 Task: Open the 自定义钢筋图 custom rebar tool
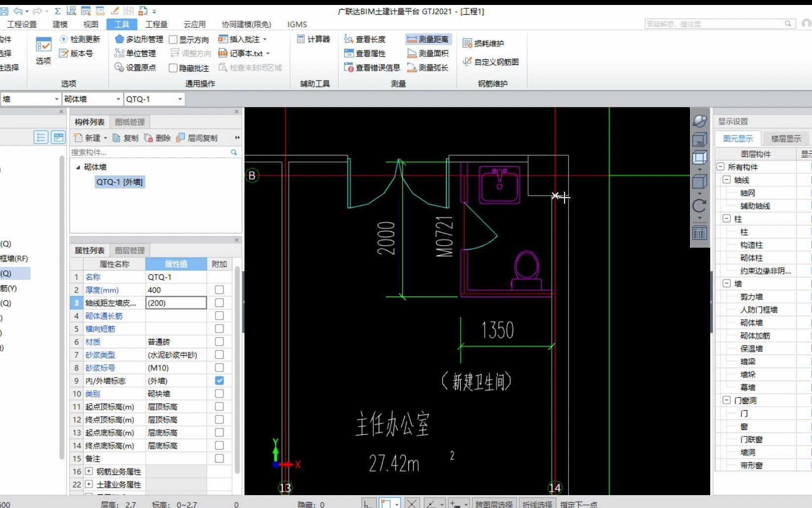[x=491, y=62]
